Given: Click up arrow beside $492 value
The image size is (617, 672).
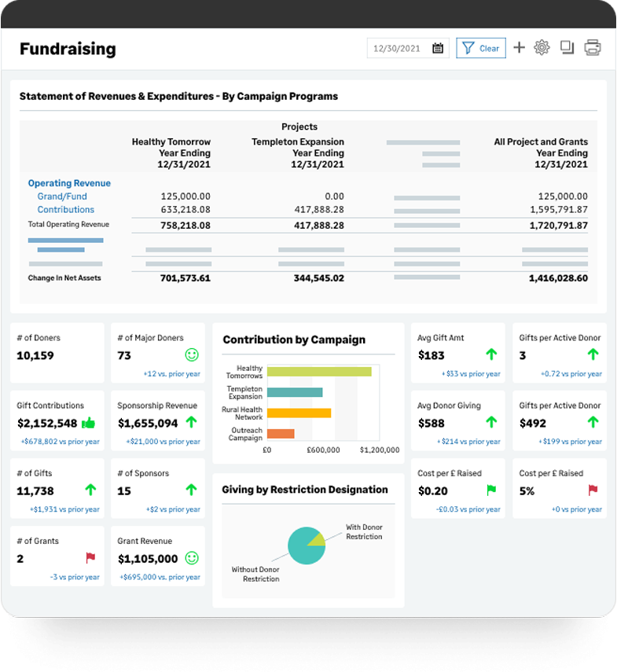Looking at the screenshot, I should [x=593, y=422].
